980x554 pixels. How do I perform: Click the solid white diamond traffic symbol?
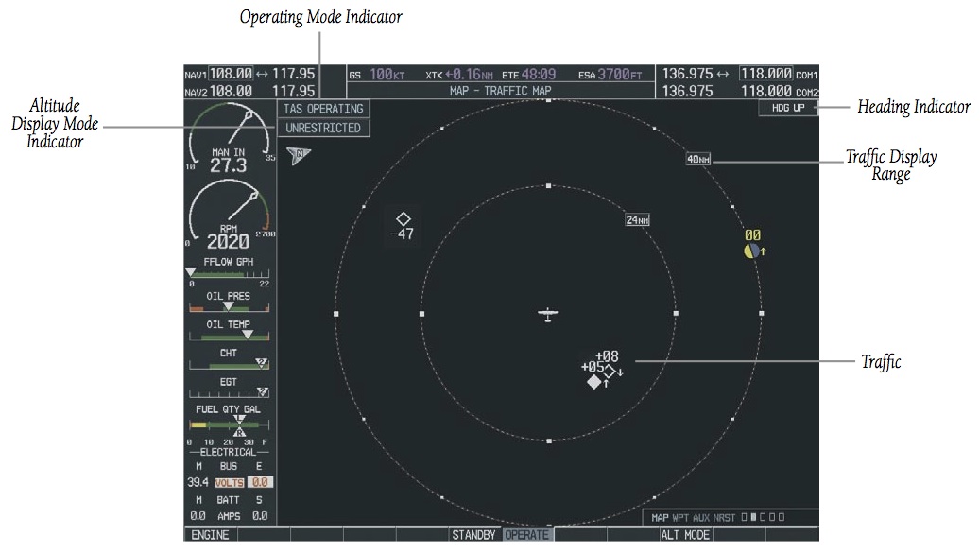coord(593,382)
